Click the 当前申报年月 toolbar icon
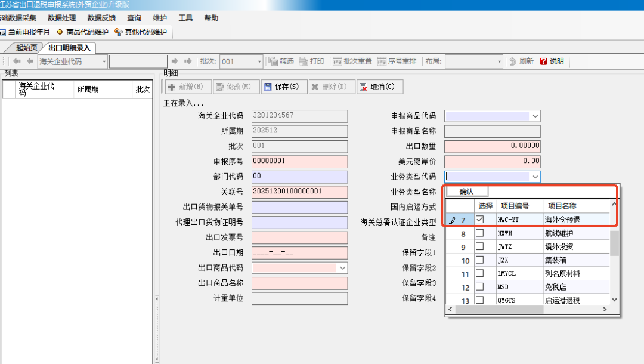 pos(4,32)
